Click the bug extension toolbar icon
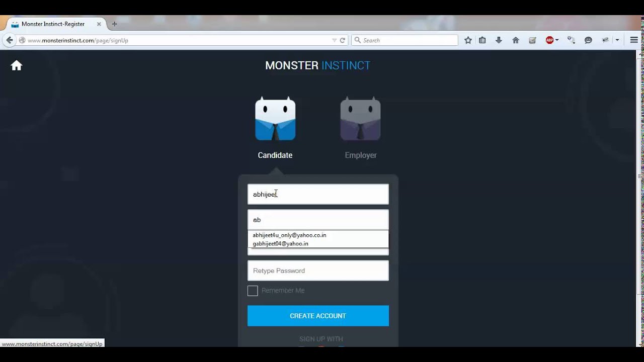 (605, 40)
